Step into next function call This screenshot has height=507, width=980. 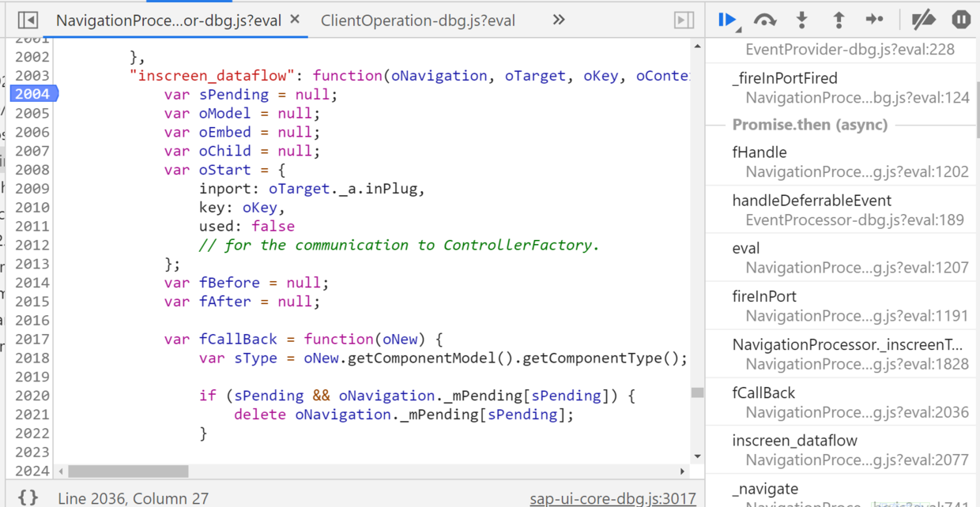click(801, 20)
